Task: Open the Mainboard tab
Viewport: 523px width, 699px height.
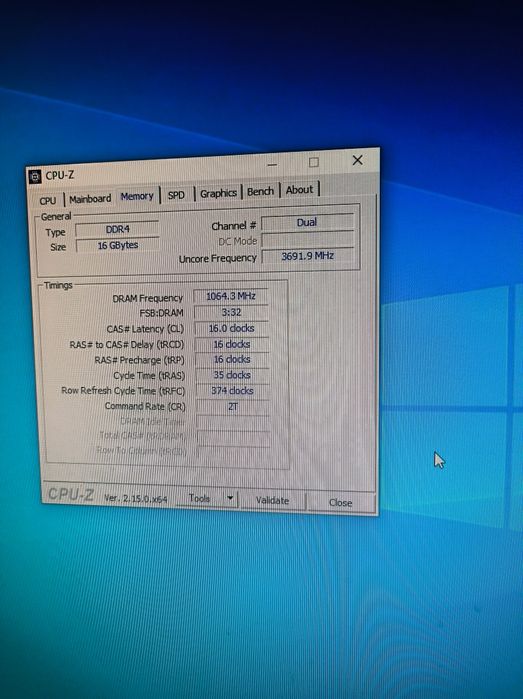Action: tap(90, 199)
